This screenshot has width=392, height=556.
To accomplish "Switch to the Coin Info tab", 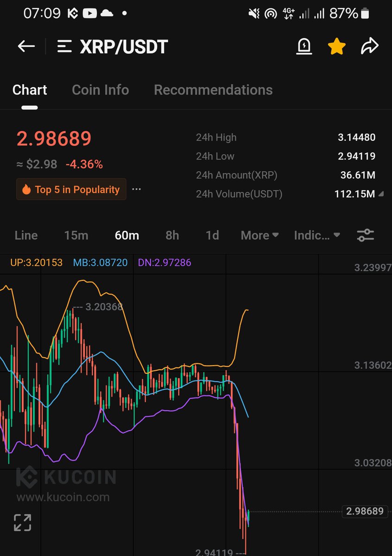I will click(101, 90).
